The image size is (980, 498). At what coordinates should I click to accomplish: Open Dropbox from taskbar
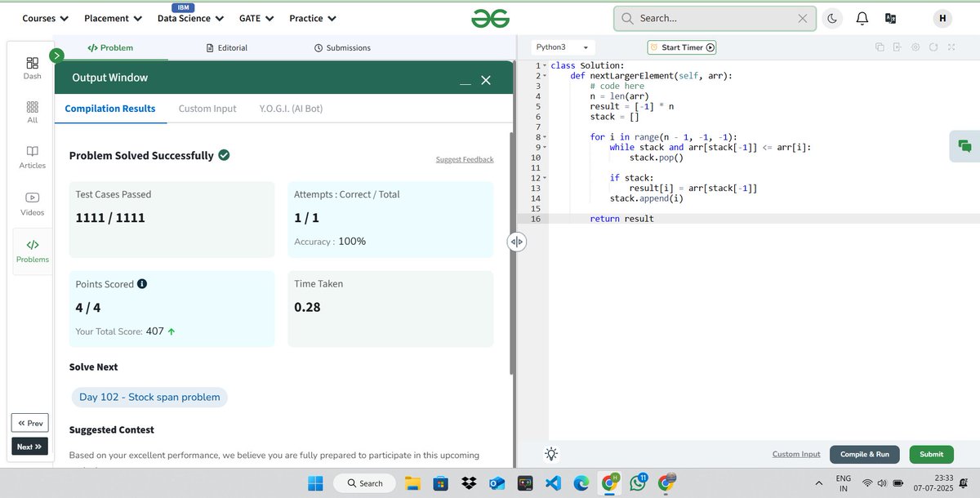pos(468,483)
